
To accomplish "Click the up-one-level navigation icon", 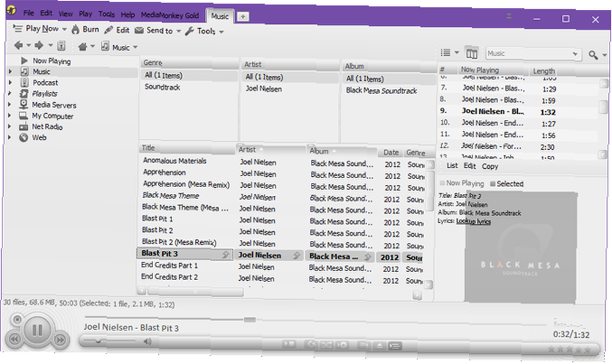I will click(x=61, y=46).
